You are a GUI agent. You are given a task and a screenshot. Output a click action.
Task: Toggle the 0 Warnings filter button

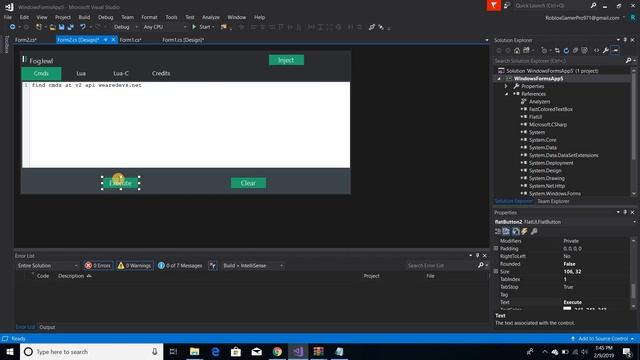(135, 266)
